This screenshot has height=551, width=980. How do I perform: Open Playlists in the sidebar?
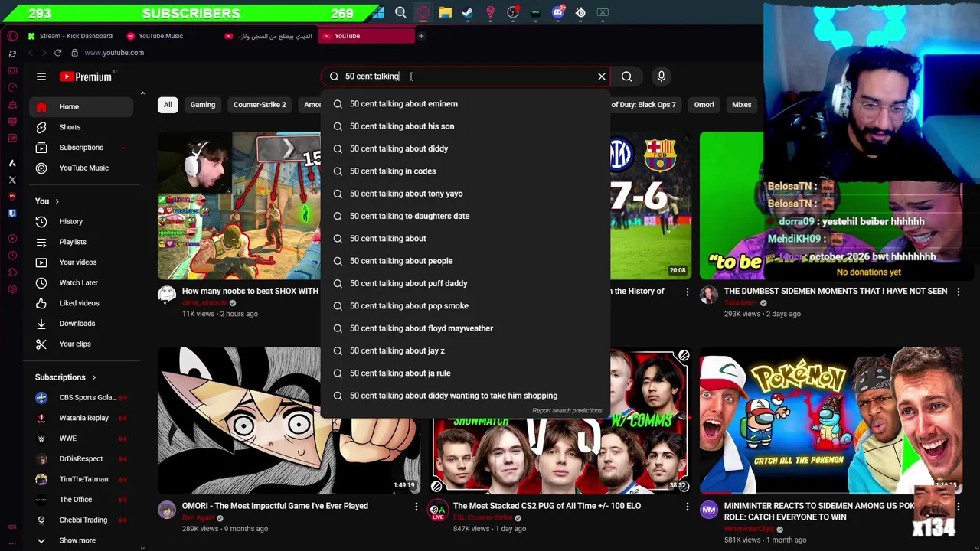click(x=82, y=242)
